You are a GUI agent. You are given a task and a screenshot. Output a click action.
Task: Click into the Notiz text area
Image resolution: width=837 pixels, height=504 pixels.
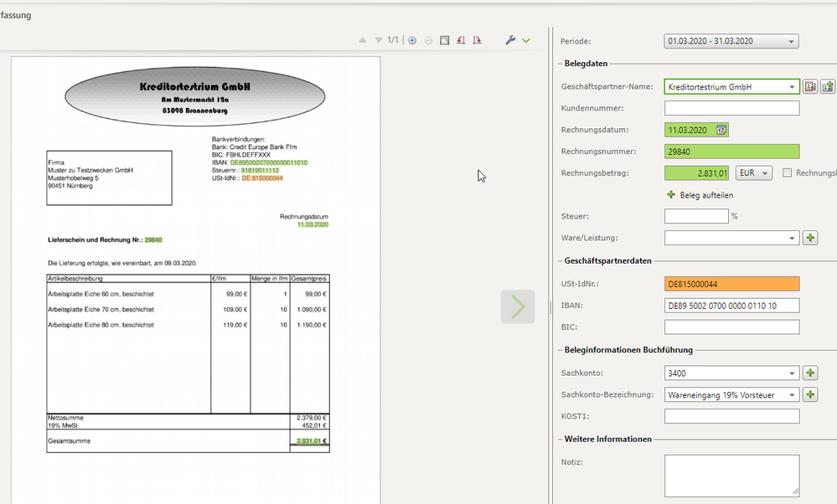[731, 475]
